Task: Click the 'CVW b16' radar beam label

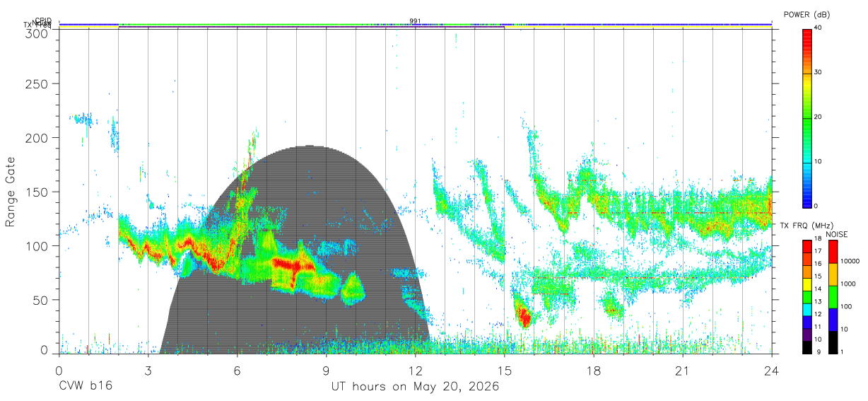Action: click(85, 387)
